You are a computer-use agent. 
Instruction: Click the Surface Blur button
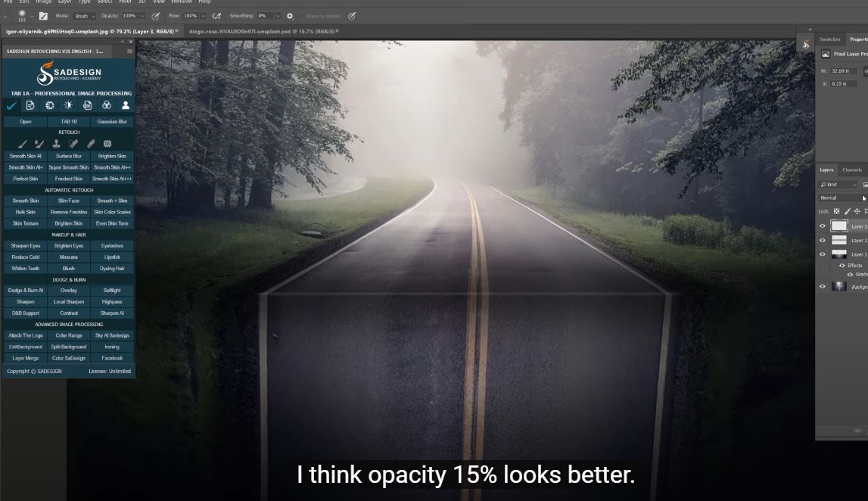coord(69,156)
